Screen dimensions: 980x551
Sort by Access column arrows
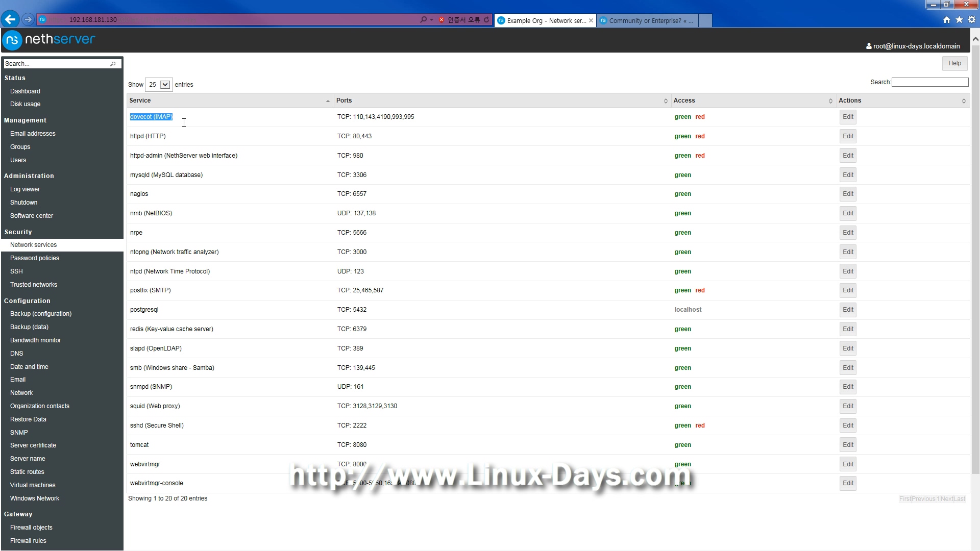click(x=830, y=101)
